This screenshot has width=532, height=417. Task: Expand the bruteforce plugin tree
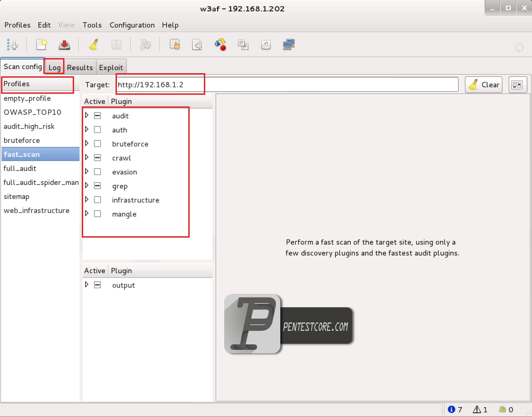(x=87, y=143)
